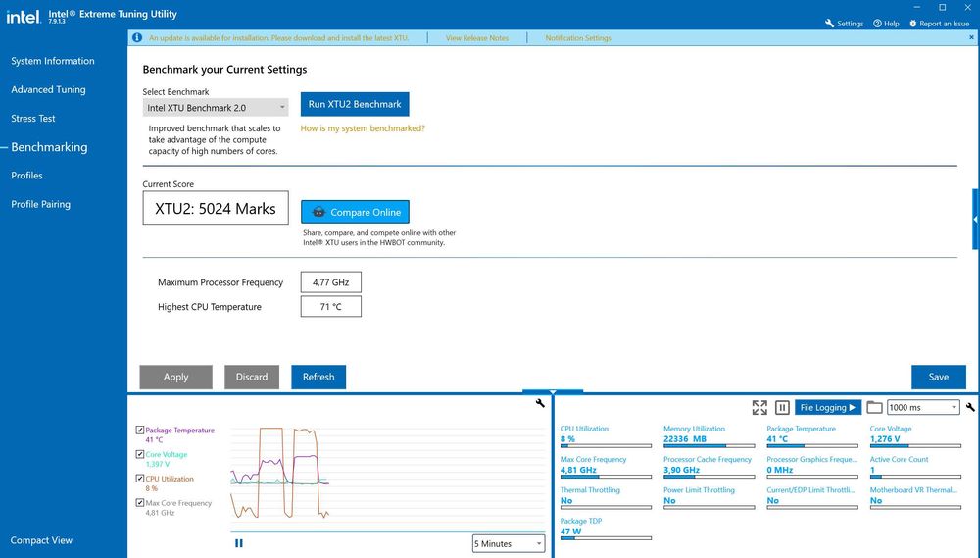Open the 5 Minutes time range dropdown
980x558 pixels.
tap(509, 543)
